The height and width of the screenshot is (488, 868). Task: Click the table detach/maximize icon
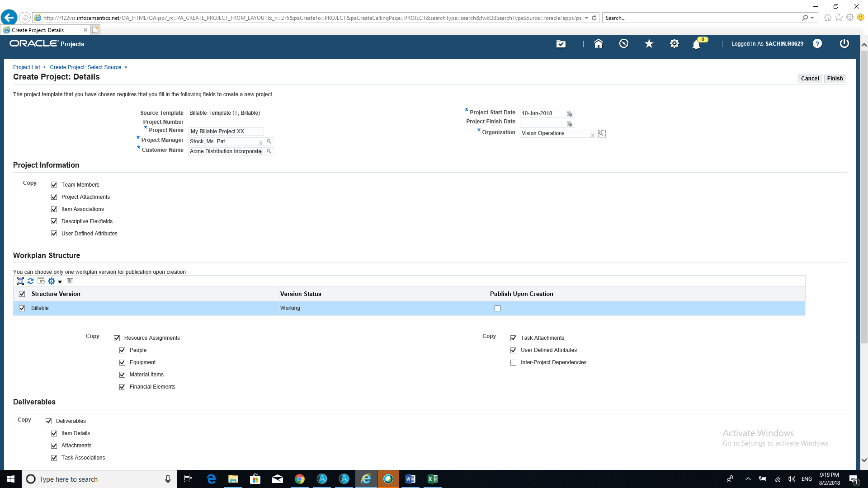coord(20,281)
